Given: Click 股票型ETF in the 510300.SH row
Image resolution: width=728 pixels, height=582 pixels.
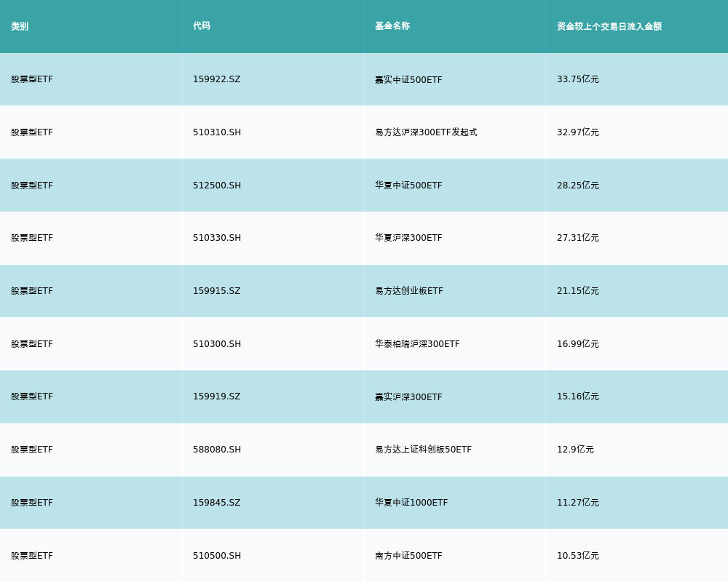Looking at the screenshot, I should click(x=32, y=344).
